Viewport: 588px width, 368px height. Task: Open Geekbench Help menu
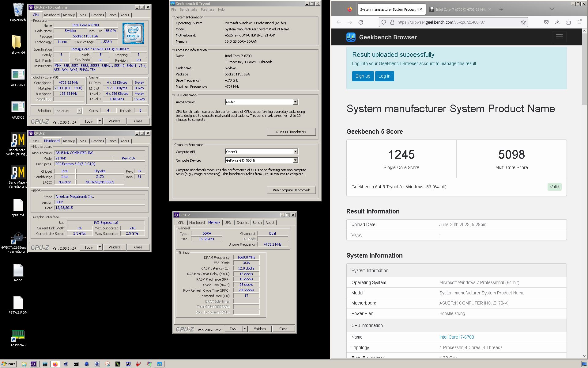pyautogui.click(x=221, y=10)
